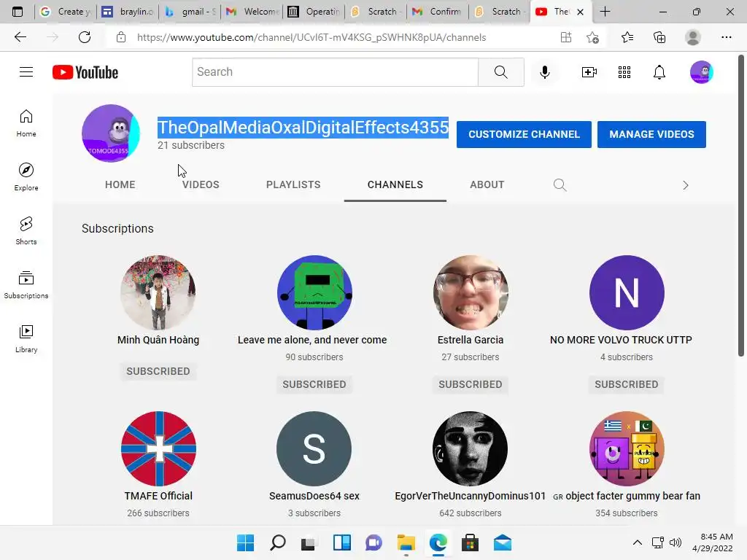Click the YouTube logo
747x560 pixels.
click(x=85, y=72)
